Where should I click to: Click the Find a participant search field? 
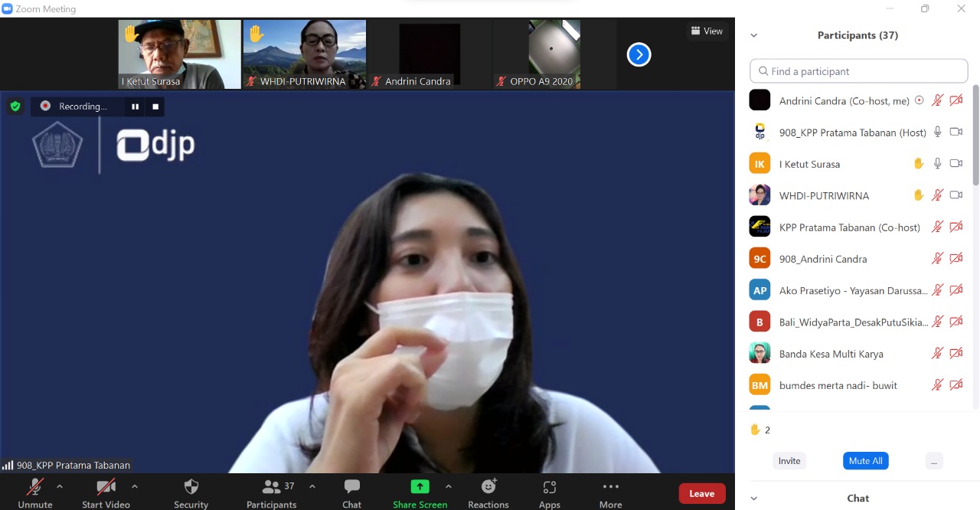tap(859, 71)
